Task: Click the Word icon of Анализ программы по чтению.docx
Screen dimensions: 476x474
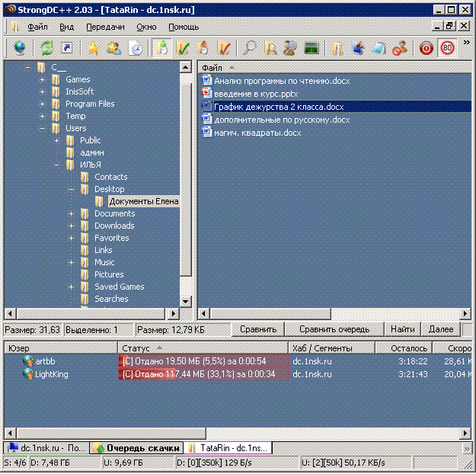Action: pyautogui.click(x=206, y=81)
